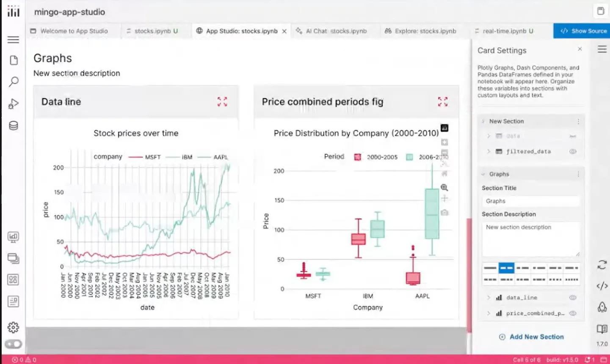The height and width of the screenshot is (364, 610).
Task: Open Graphs section options kebab menu
Action: pyautogui.click(x=578, y=174)
